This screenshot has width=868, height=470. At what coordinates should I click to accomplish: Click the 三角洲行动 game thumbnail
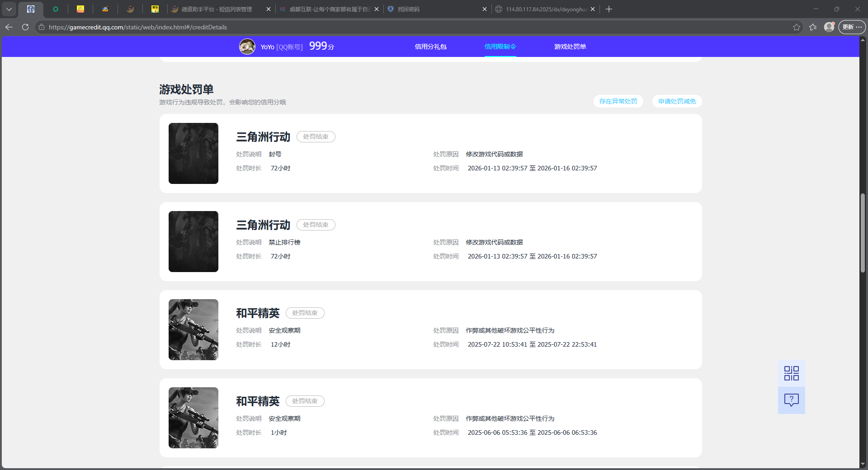[x=193, y=154]
